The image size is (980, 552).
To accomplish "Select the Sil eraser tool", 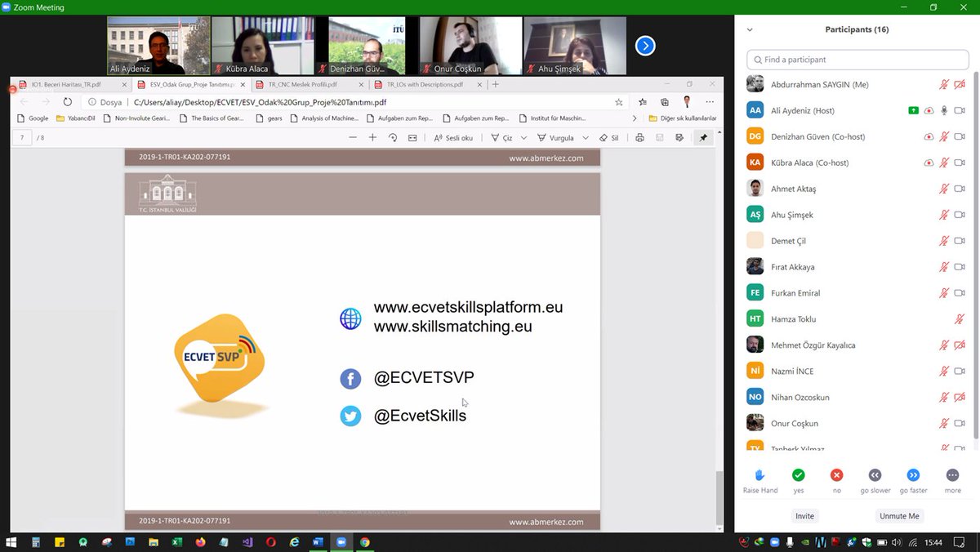I will [608, 138].
